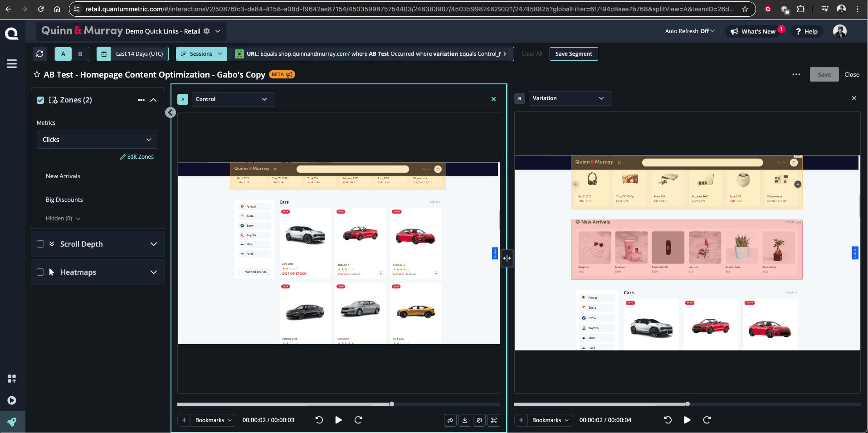Open the Zones panel three-dot options
The width and height of the screenshot is (868, 433).
[x=141, y=100]
